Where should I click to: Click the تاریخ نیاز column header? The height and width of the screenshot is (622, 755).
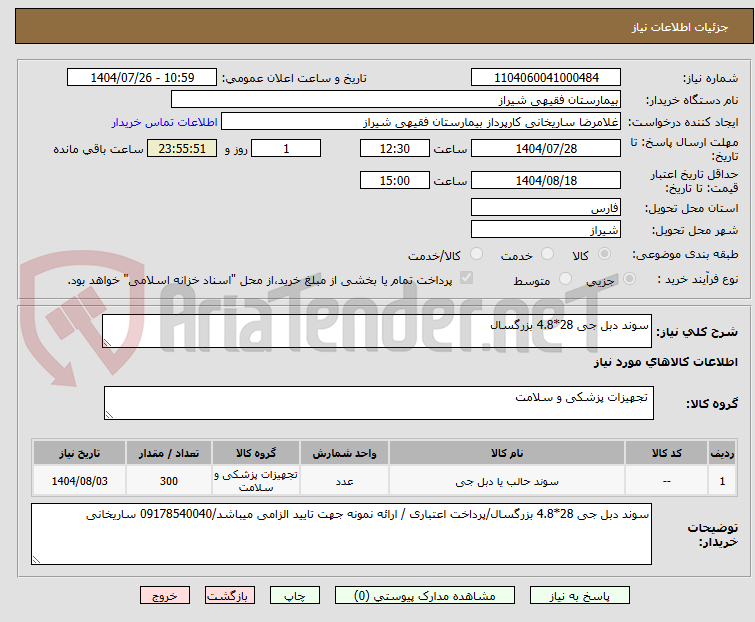click(x=79, y=454)
